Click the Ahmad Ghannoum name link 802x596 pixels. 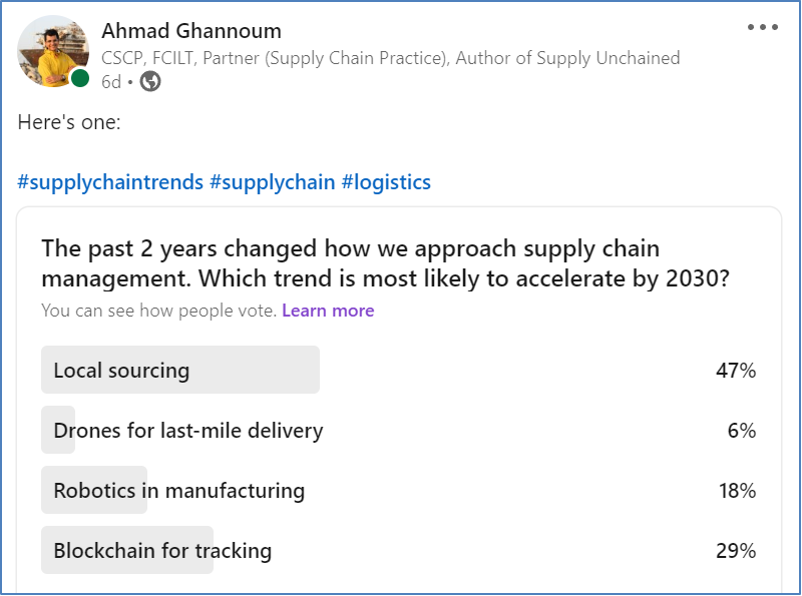pos(191,31)
